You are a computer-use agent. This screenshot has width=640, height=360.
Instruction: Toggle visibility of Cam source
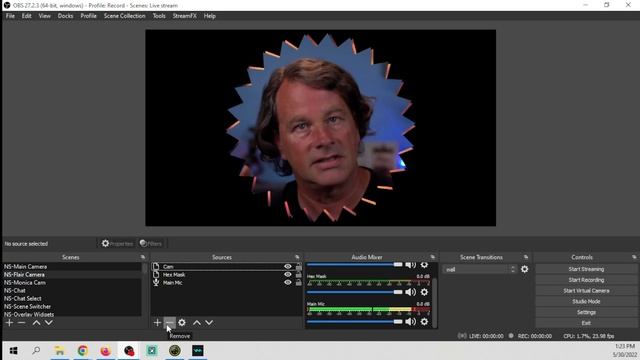[288, 267]
